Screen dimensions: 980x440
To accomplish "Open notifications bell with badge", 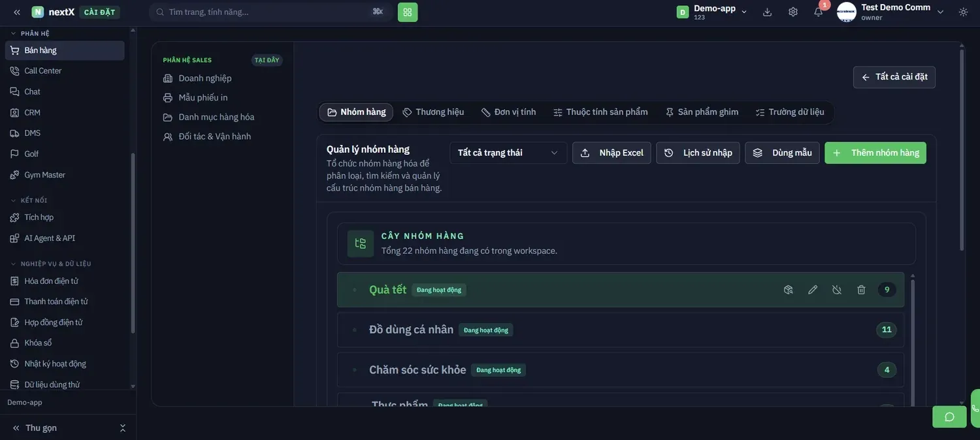I will [819, 12].
